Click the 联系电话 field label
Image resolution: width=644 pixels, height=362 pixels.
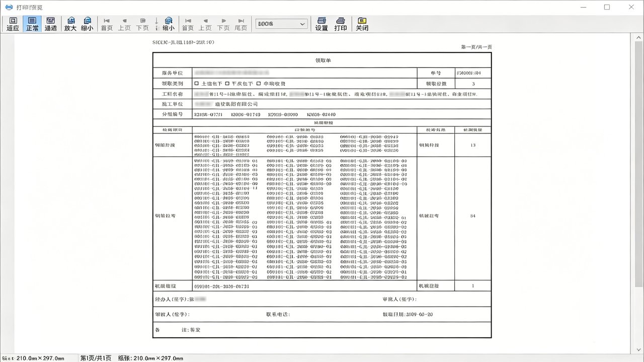coord(278,314)
